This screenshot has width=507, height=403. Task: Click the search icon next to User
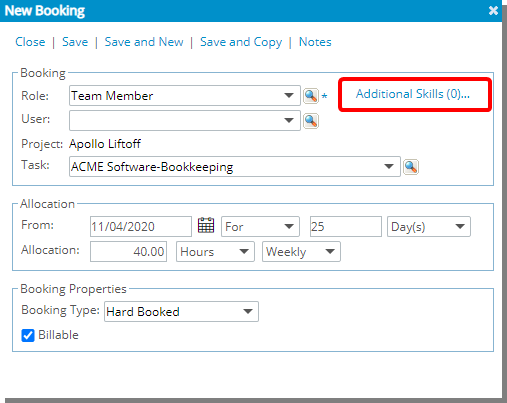click(x=311, y=121)
